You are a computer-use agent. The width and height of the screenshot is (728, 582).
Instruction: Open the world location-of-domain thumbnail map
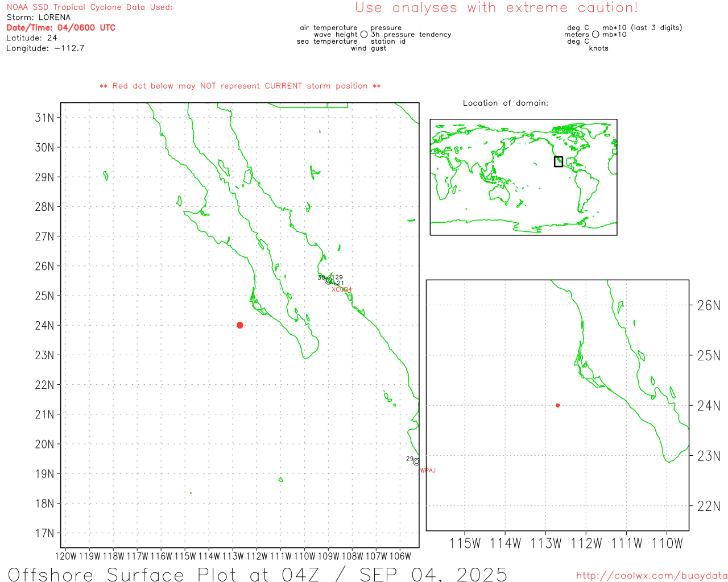tap(523, 177)
